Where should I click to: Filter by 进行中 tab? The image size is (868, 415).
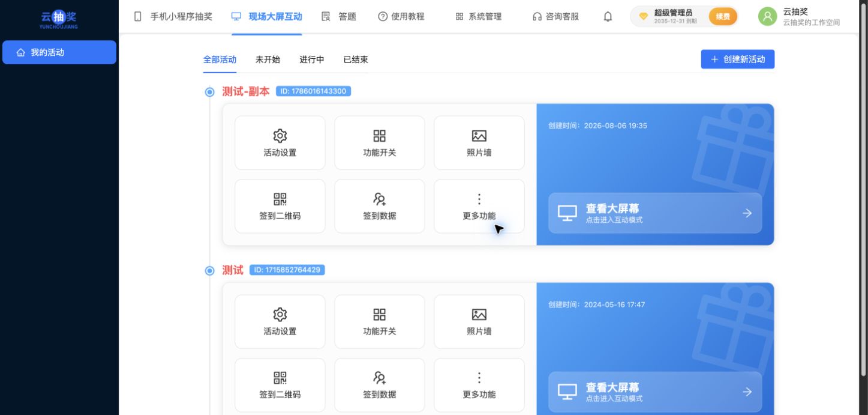point(312,59)
